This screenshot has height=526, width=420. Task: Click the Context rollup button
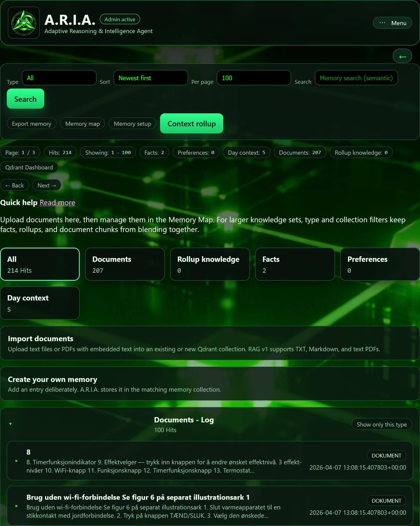(191, 124)
